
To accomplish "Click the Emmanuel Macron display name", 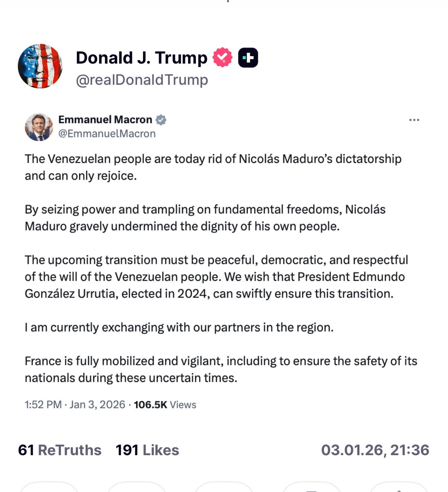I will coord(105,119).
